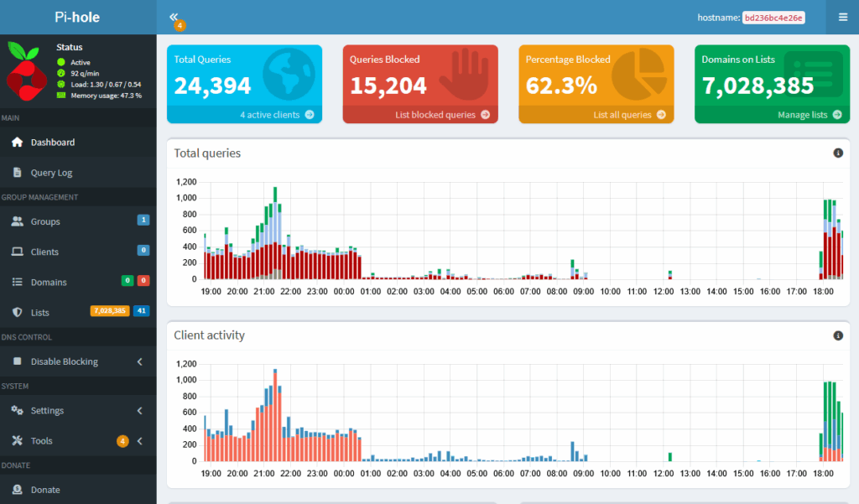Open the hamburger menu at top right
The height and width of the screenshot is (504, 859).
(x=843, y=17)
